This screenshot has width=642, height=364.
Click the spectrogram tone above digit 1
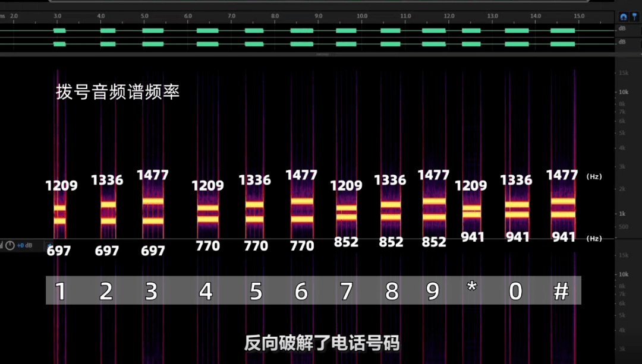(x=60, y=214)
